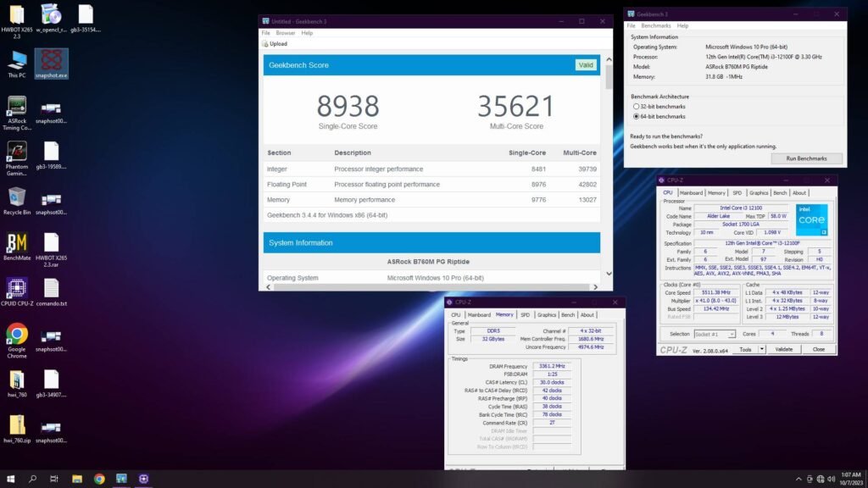Select the Geekbench icon in the taskbar
This screenshot has height=488, width=868.
coord(123,479)
